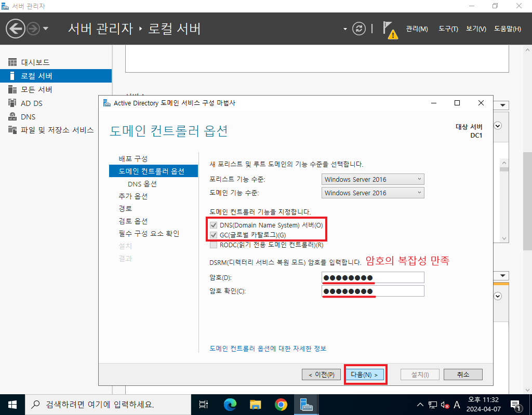Viewport: 532px width, 415px height.
Task: Select DNS in the sidebar
Action: 56,117
